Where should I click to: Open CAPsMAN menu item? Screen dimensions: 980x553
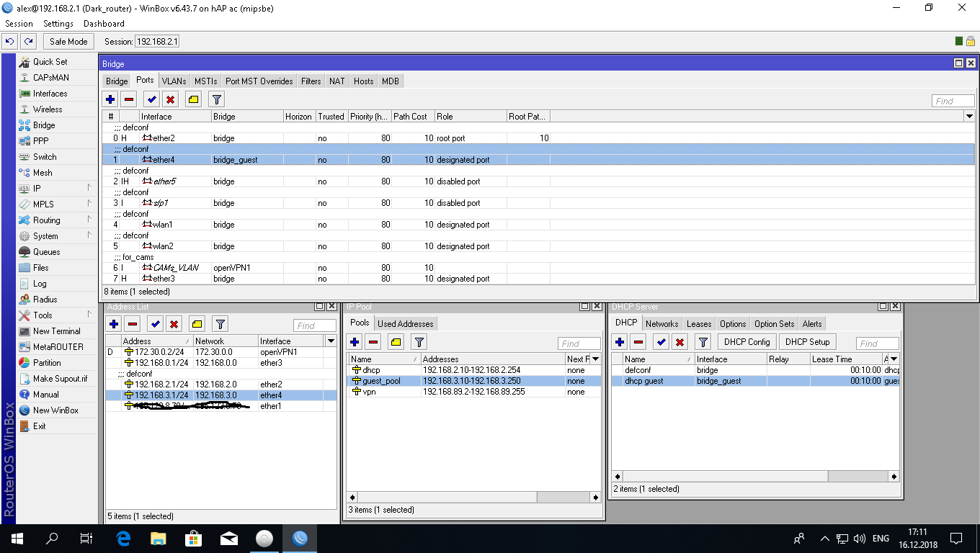(x=50, y=78)
